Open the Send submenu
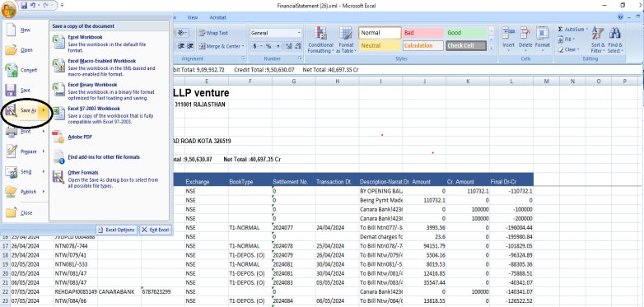The image size is (644, 307). point(25,172)
